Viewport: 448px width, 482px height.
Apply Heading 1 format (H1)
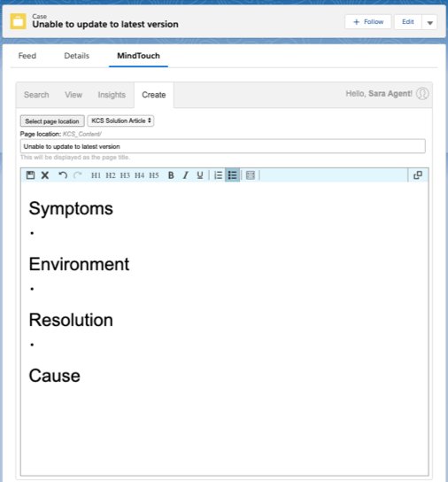(96, 175)
